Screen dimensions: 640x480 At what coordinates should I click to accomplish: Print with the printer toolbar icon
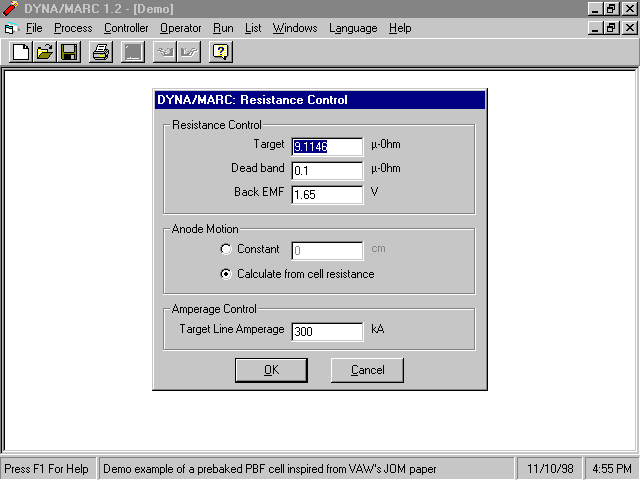coord(101,52)
